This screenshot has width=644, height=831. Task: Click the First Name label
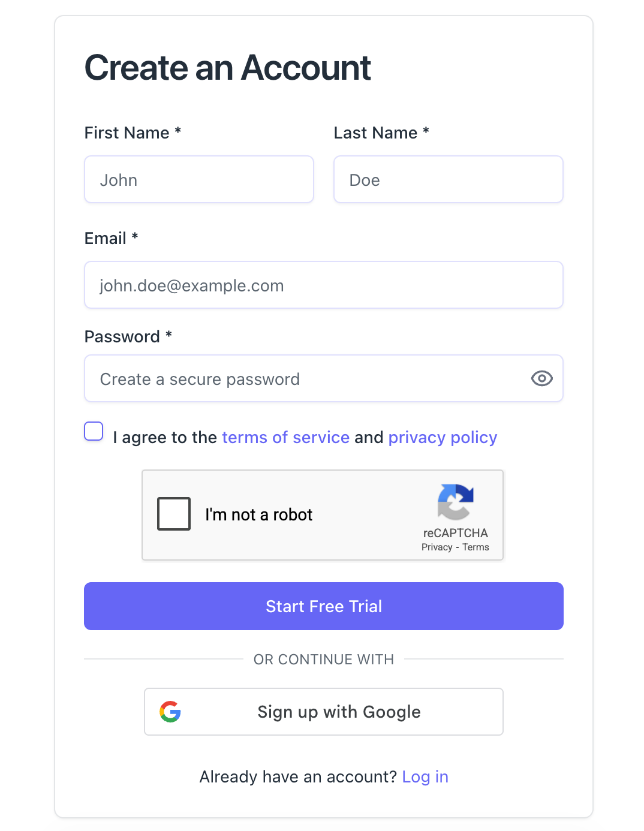tap(127, 133)
